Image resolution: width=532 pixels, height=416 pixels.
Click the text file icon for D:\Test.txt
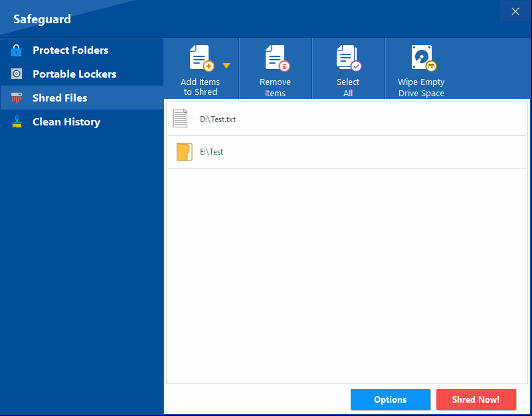[x=180, y=118]
